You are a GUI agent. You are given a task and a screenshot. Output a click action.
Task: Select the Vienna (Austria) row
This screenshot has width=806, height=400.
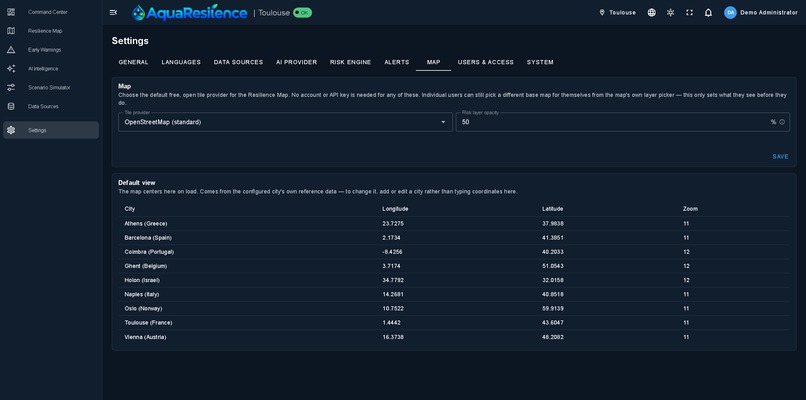(454, 337)
